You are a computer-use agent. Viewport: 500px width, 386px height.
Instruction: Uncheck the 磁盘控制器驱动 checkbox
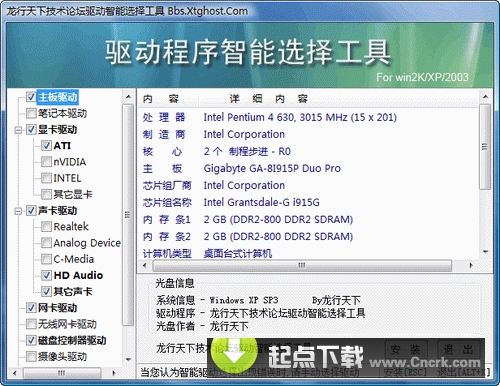coord(31,340)
